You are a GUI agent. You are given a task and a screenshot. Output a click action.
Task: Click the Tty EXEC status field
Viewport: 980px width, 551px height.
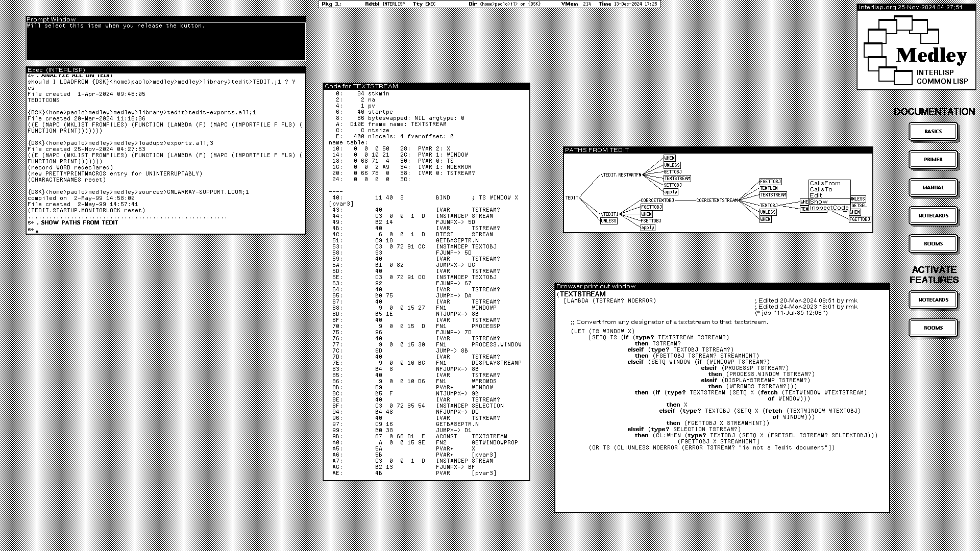[424, 4]
